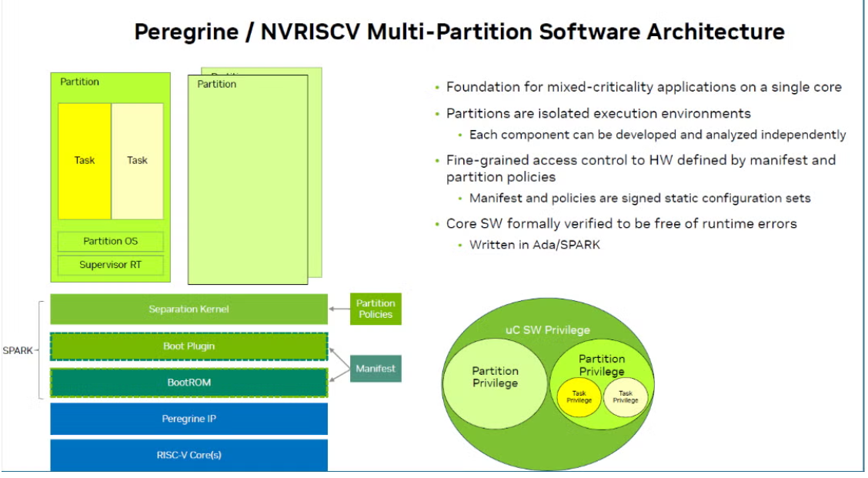The image size is (868, 478).
Task: Click the Partition Policies box
Action: 376,309
